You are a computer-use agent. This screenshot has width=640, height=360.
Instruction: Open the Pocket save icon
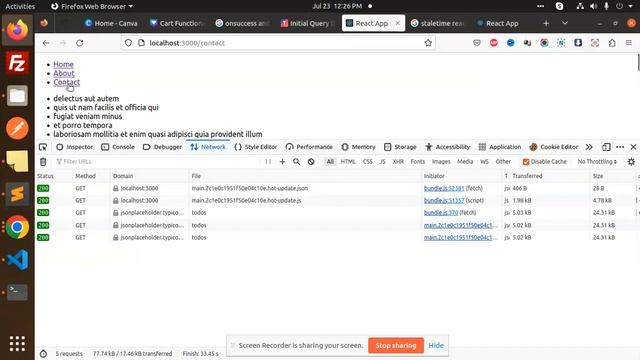477,43
